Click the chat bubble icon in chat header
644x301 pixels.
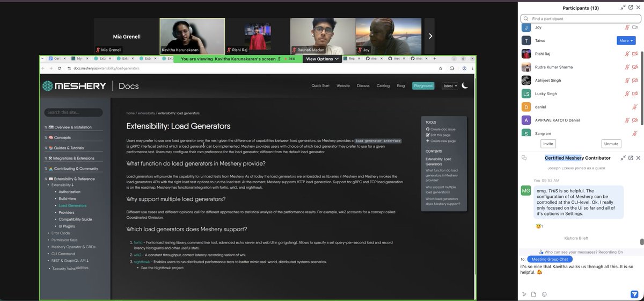pos(524,158)
